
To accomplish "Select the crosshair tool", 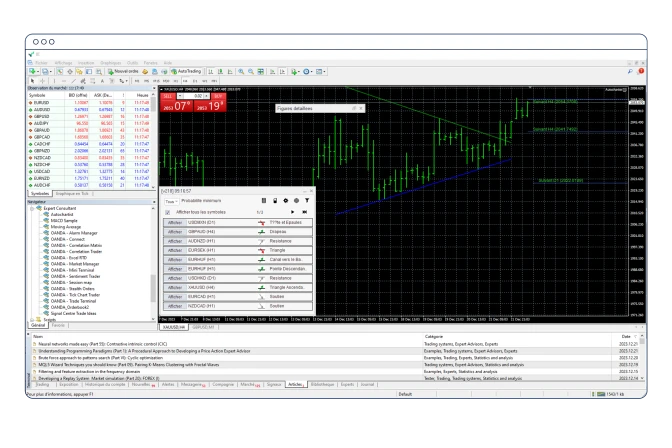I will pos(42,81).
